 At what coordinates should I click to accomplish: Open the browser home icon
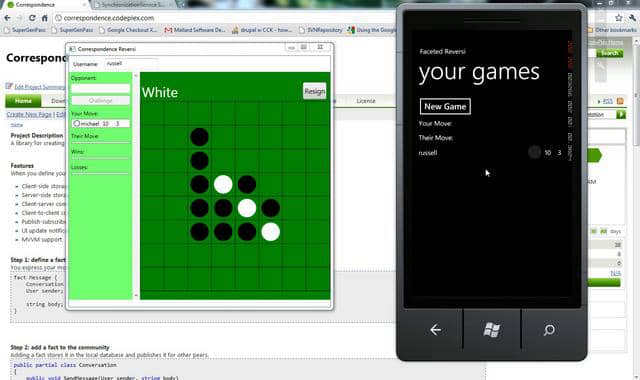[44, 18]
